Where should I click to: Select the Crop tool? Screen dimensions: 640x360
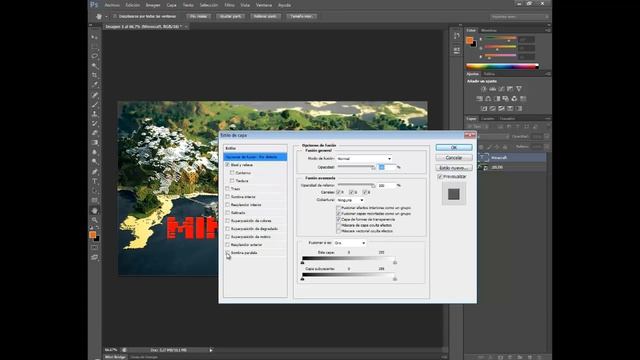tap(95, 75)
